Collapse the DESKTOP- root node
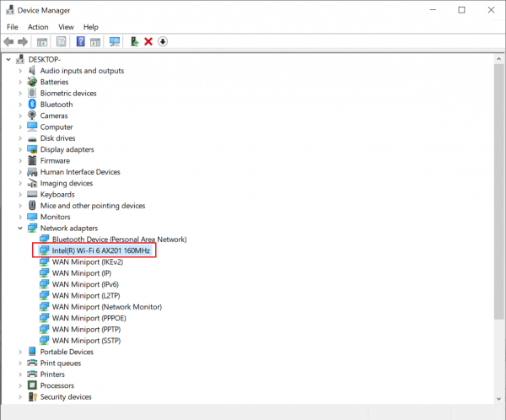Screen dimensions: 506x420 pos(8,59)
